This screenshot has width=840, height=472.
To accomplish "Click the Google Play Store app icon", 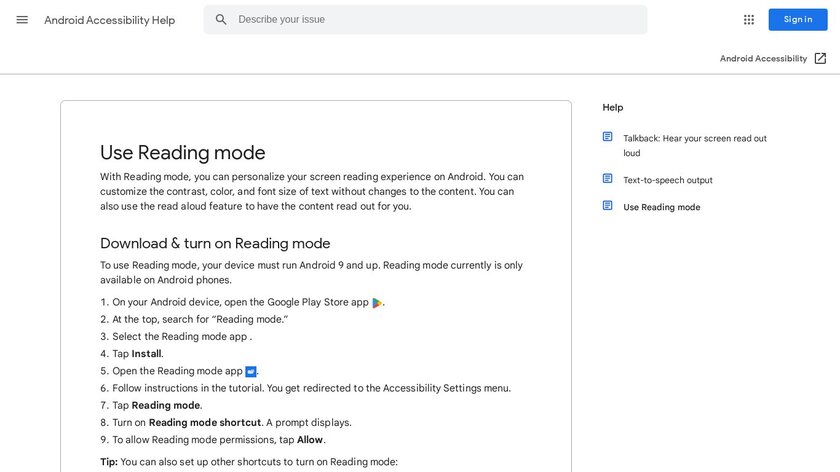I will click(377, 303).
